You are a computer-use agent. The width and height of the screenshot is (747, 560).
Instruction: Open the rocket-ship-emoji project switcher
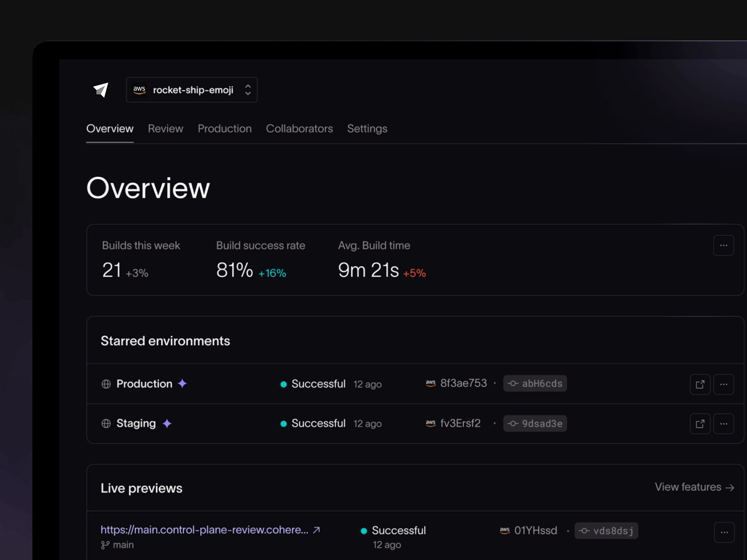tap(192, 90)
